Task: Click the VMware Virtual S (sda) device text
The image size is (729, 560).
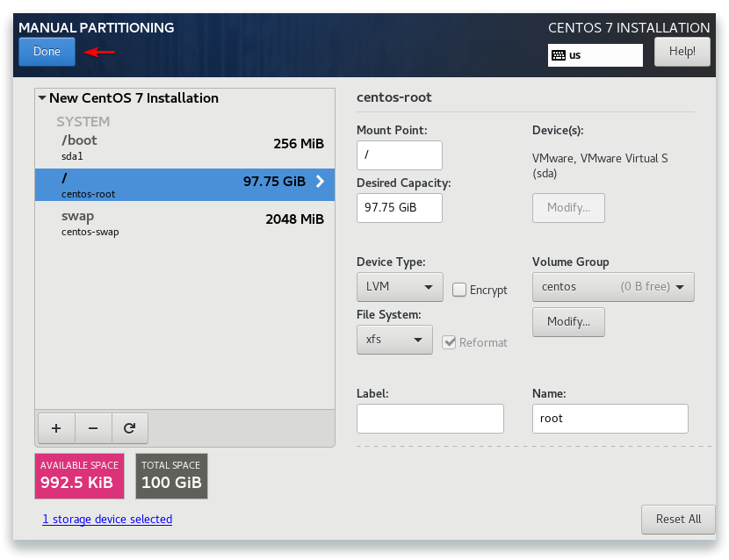Action: click(x=600, y=166)
